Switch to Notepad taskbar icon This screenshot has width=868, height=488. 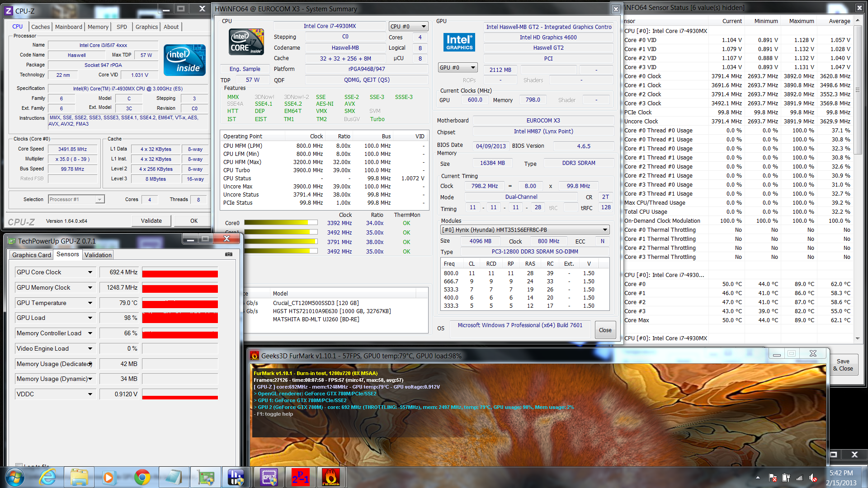(x=174, y=477)
